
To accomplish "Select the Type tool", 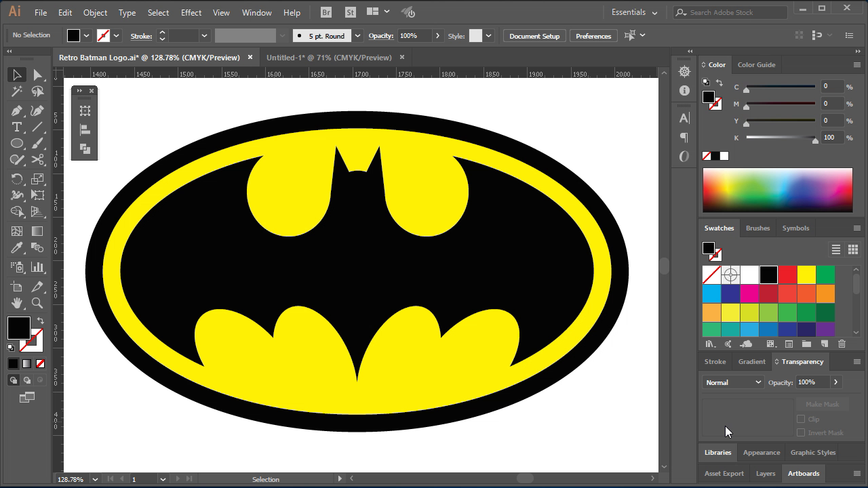I will pyautogui.click(x=17, y=127).
